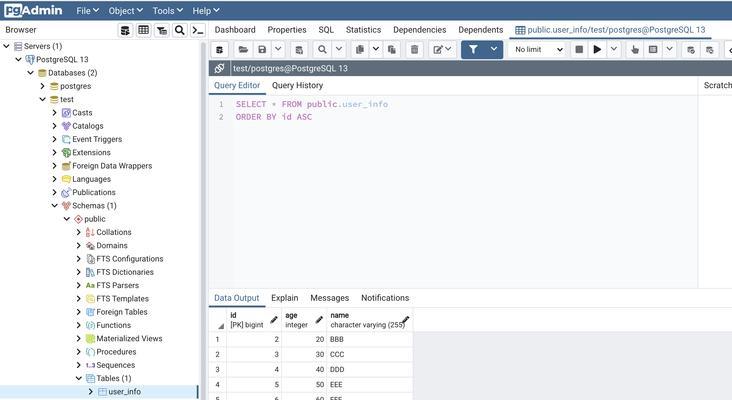Click the Query Tool icon in Browser panel
732x400 pixels.
coord(126,30)
